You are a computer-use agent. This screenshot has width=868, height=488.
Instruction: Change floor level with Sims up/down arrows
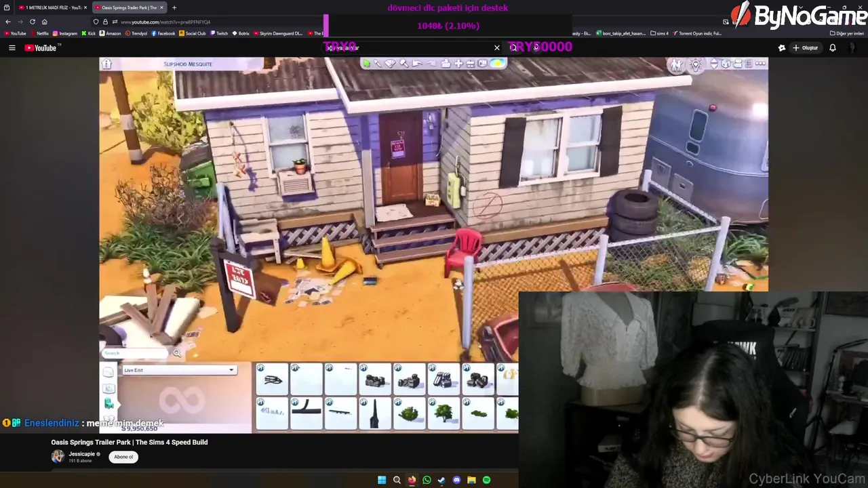[714, 64]
